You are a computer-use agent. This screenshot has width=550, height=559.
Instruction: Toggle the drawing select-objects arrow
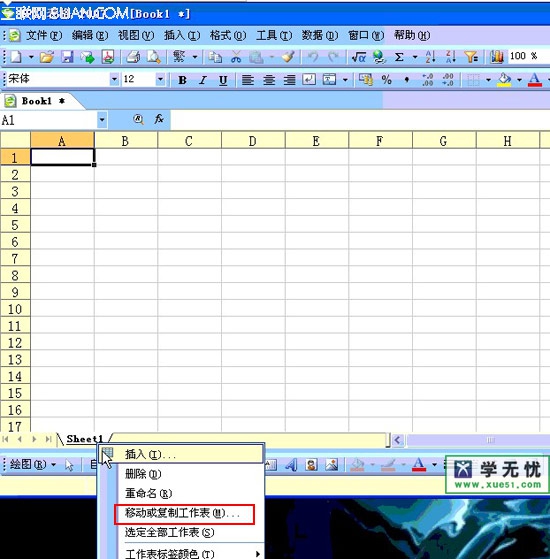pyautogui.click(x=69, y=465)
